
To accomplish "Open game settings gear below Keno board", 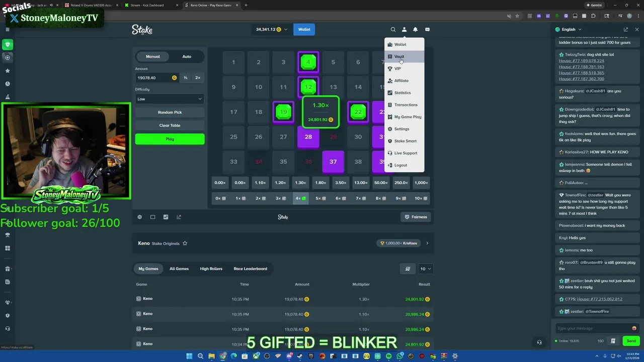I will (x=140, y=217).
